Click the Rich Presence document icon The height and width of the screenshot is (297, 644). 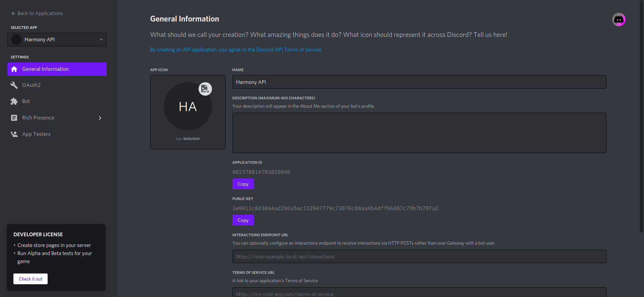point(14,118)
